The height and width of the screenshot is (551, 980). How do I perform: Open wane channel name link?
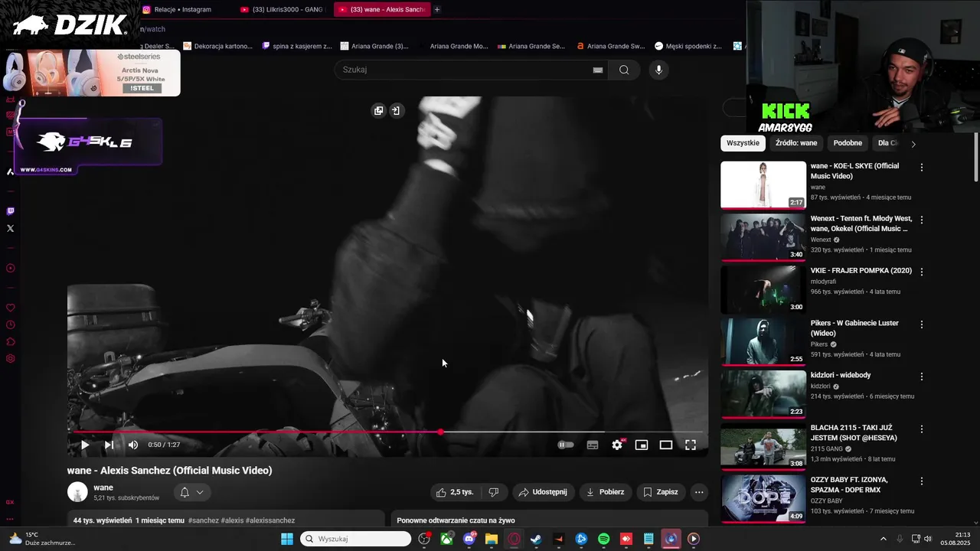[103, 487]
